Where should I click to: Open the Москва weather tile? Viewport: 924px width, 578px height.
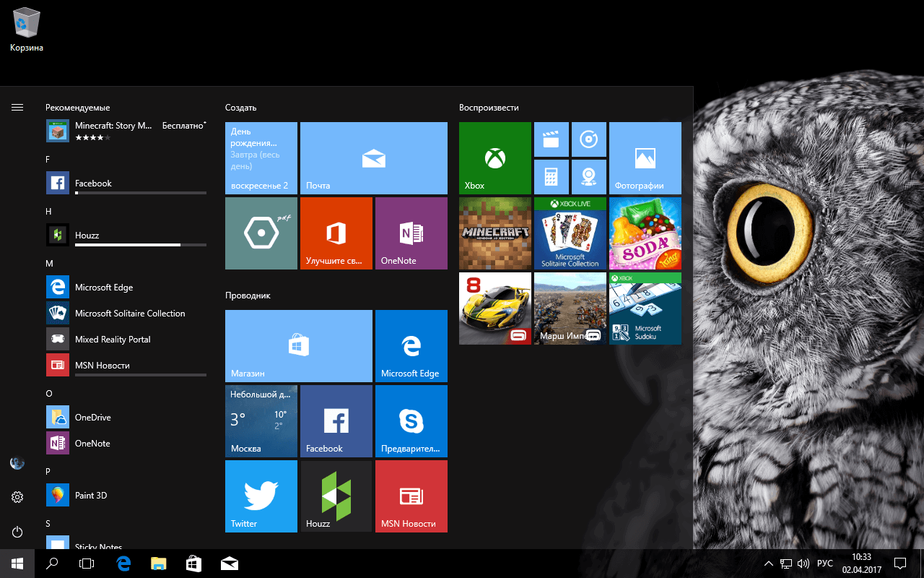tap(261, 421)
